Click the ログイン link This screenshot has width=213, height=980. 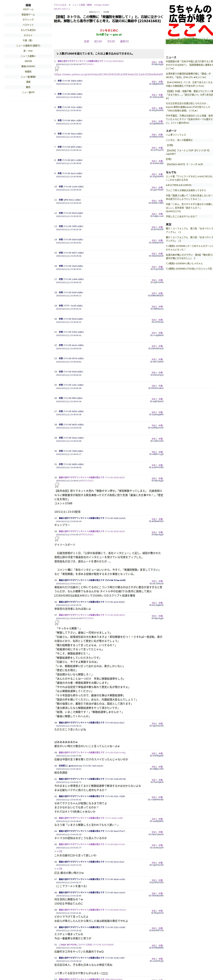(x=66, y=9)
